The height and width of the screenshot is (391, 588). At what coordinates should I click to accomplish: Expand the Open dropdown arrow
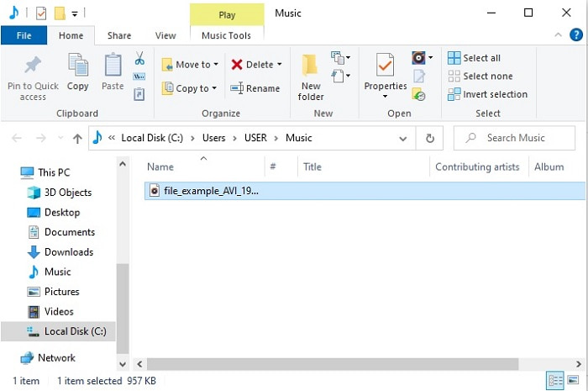(430, 58)
